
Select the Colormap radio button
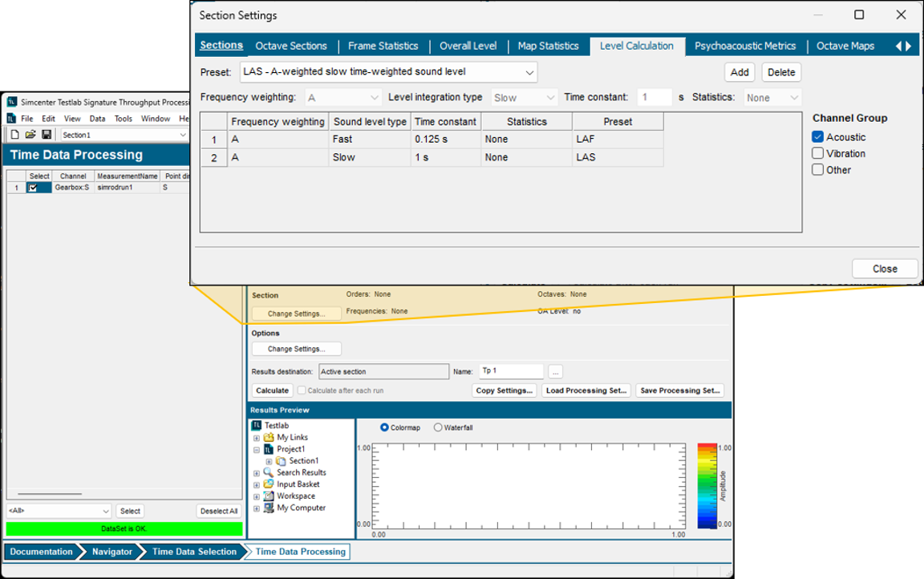tap(384, 427)
